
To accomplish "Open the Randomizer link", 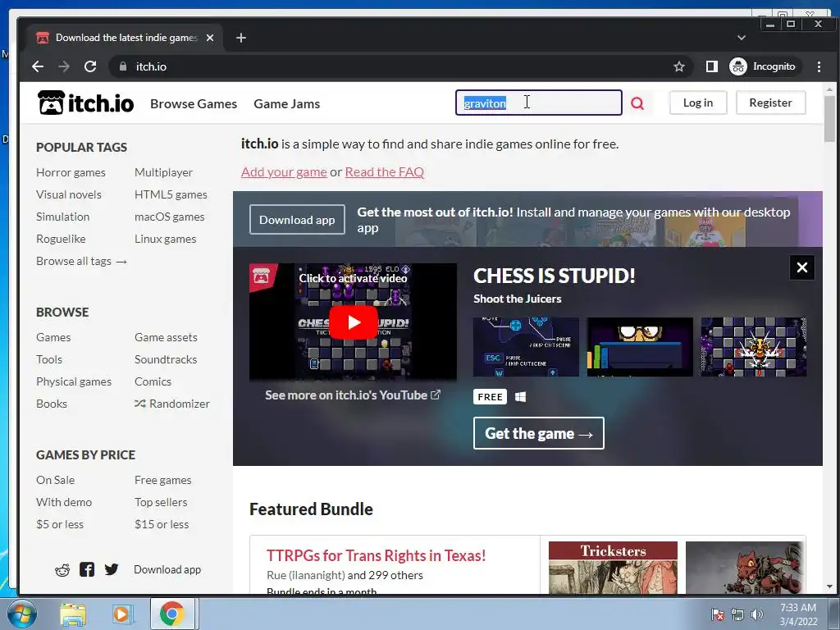I will point(172,404).
